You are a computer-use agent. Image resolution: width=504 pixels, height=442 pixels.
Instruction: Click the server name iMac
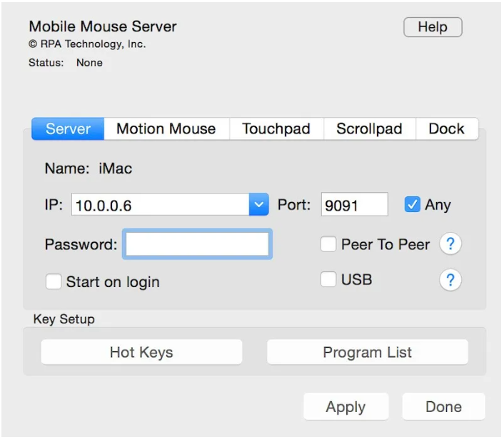point(116,169)
